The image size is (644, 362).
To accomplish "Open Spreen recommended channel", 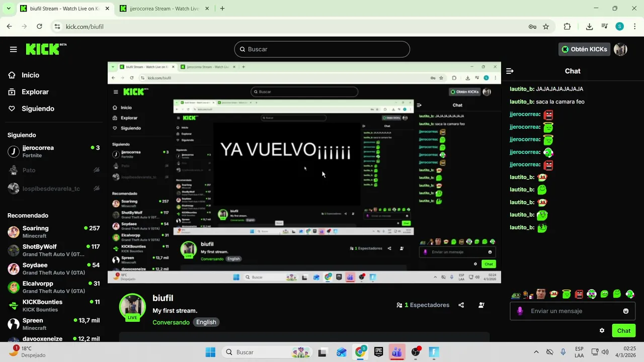I will coord(53,324).
